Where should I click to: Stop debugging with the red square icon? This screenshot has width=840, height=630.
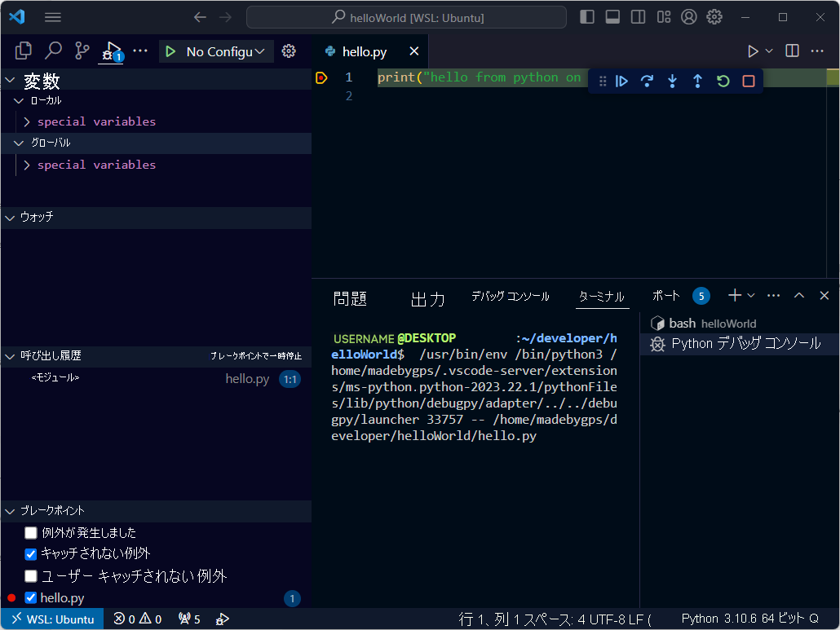(748, 81)
